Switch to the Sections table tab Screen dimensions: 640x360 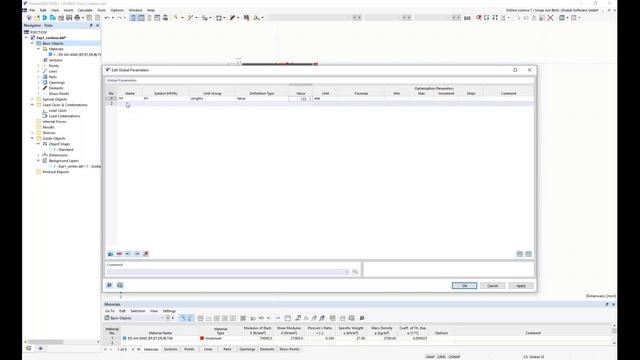click(171, 349)
